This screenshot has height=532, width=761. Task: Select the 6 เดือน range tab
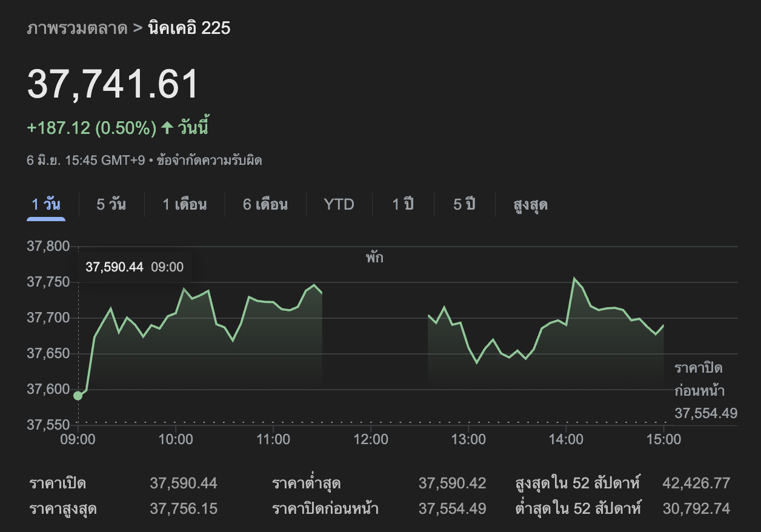point(265,205)
